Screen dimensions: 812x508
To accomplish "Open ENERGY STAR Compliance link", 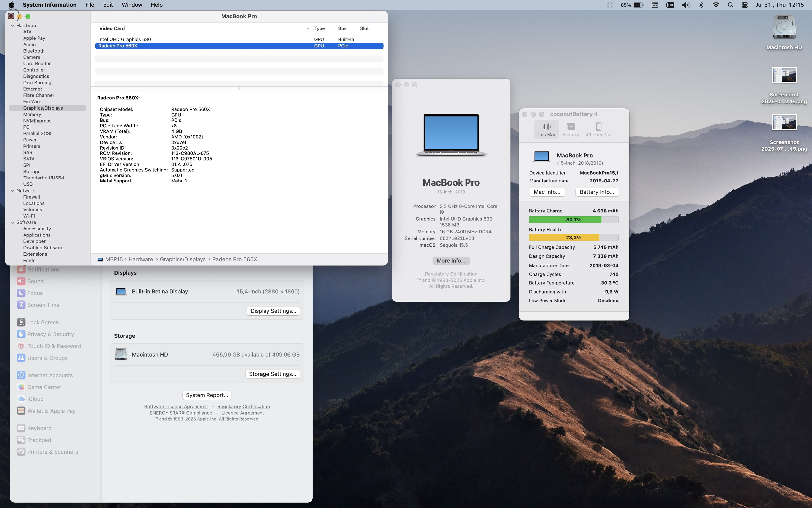I will coord(181,413).
